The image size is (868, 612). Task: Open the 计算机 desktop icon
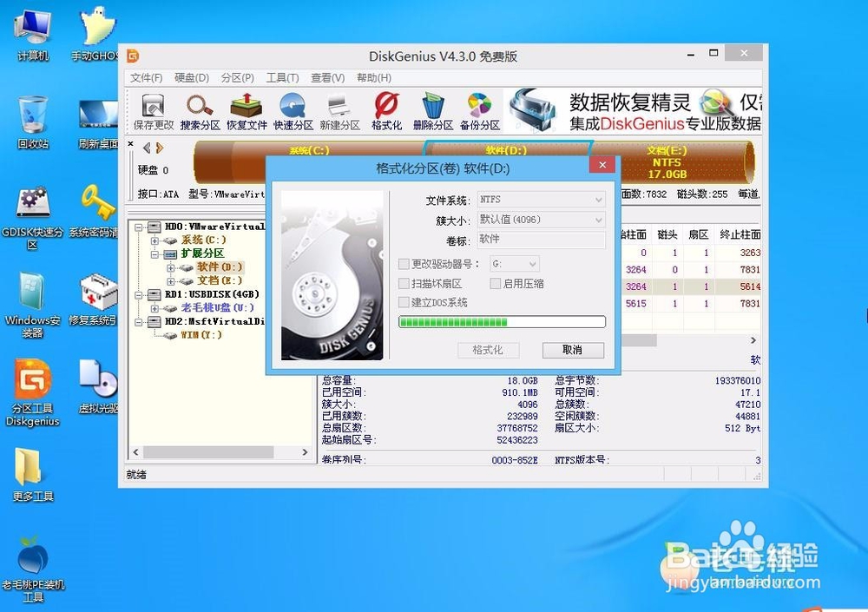tap(33, 35)
